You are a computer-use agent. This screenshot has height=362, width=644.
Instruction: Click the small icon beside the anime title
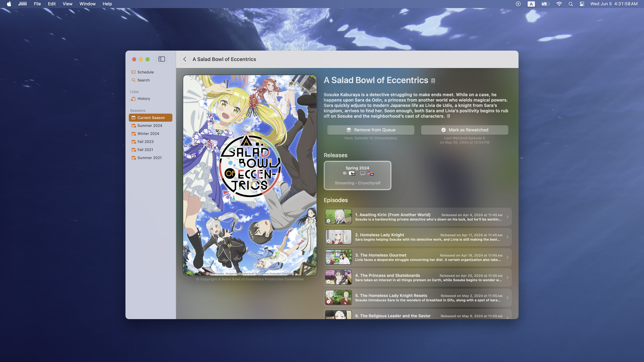tap(433, 81)
